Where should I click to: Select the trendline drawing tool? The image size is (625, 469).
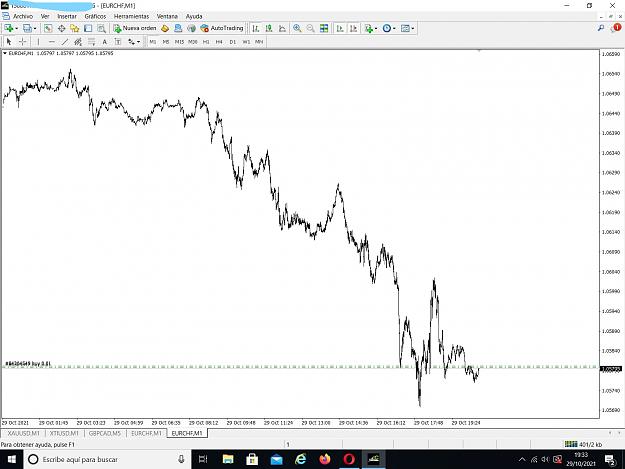[65, 41]
